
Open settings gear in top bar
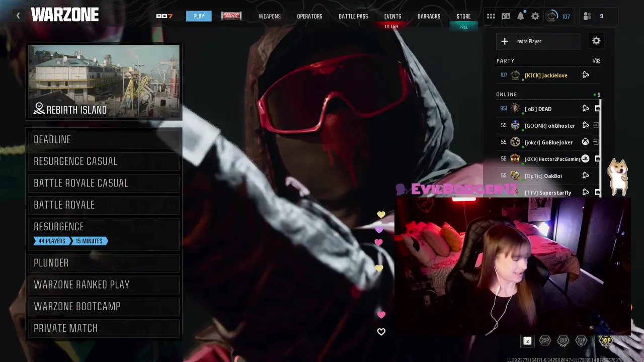point(535,16)
